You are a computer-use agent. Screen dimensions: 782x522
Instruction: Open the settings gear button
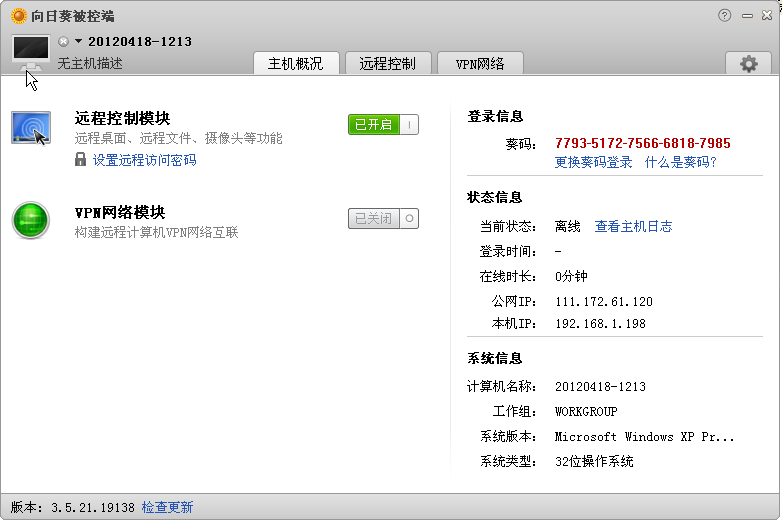point(748,63)
